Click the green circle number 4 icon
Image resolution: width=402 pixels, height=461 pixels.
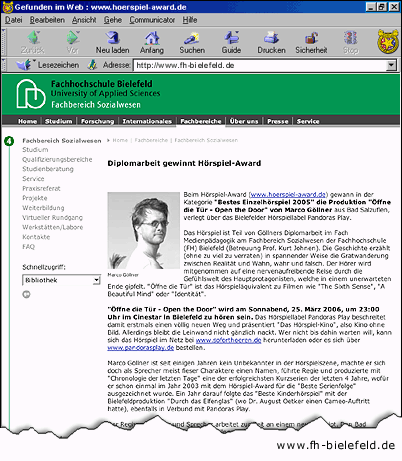[x=9, y=141]
